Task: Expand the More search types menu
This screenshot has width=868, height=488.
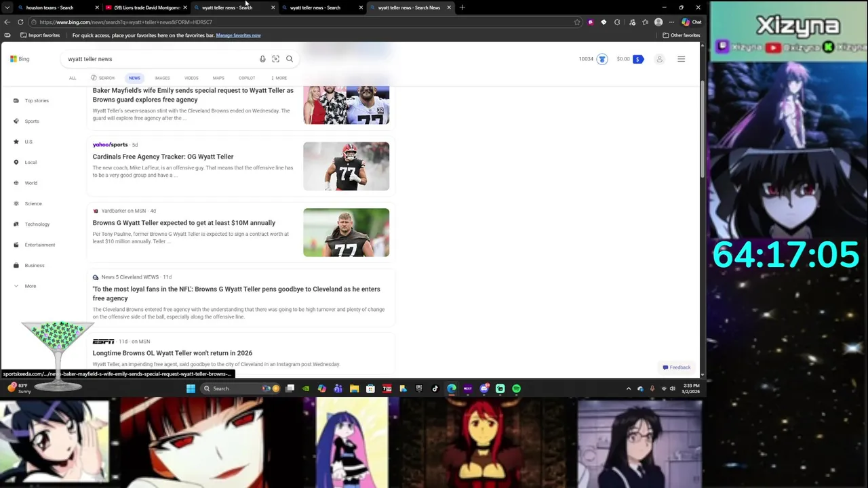Action: coord(279,78)
